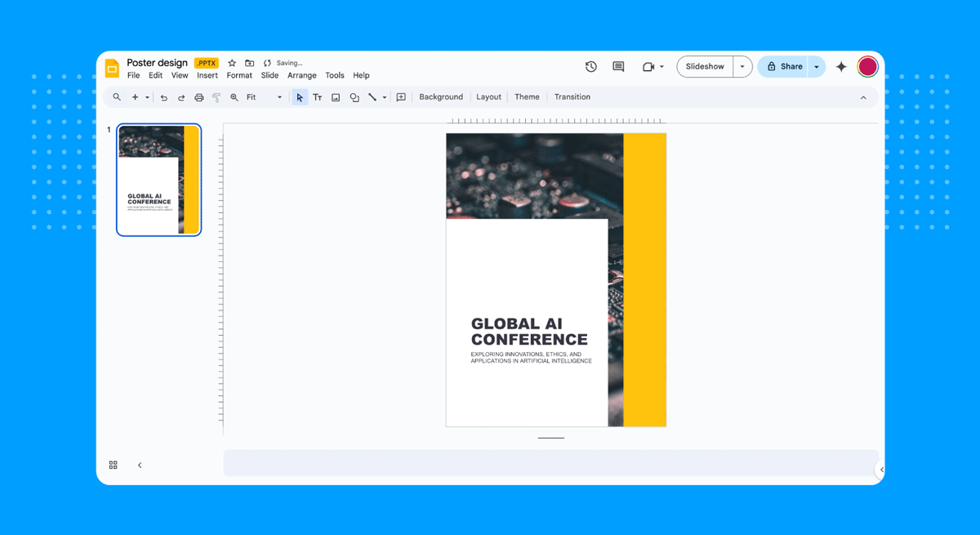Star the Poster design document
980x535 pixels.
(232, 63)
